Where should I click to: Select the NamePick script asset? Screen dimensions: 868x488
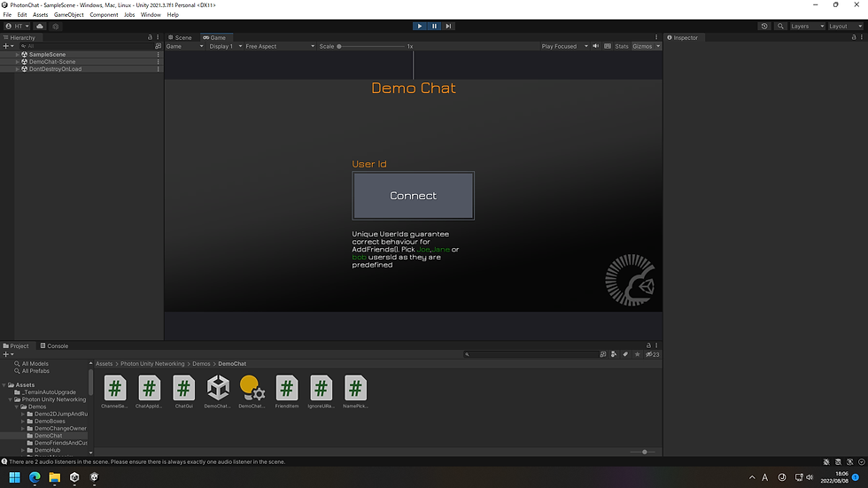tap(355, 391)
